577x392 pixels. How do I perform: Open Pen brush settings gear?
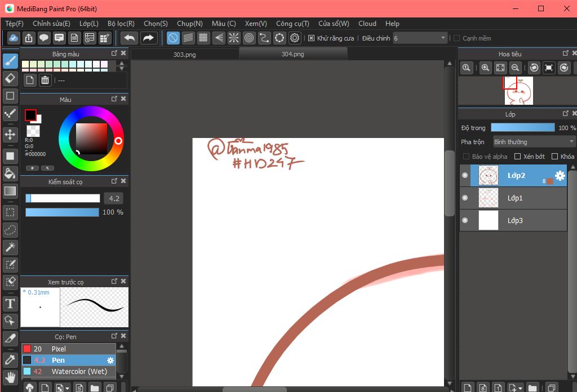tap(110, 360)
